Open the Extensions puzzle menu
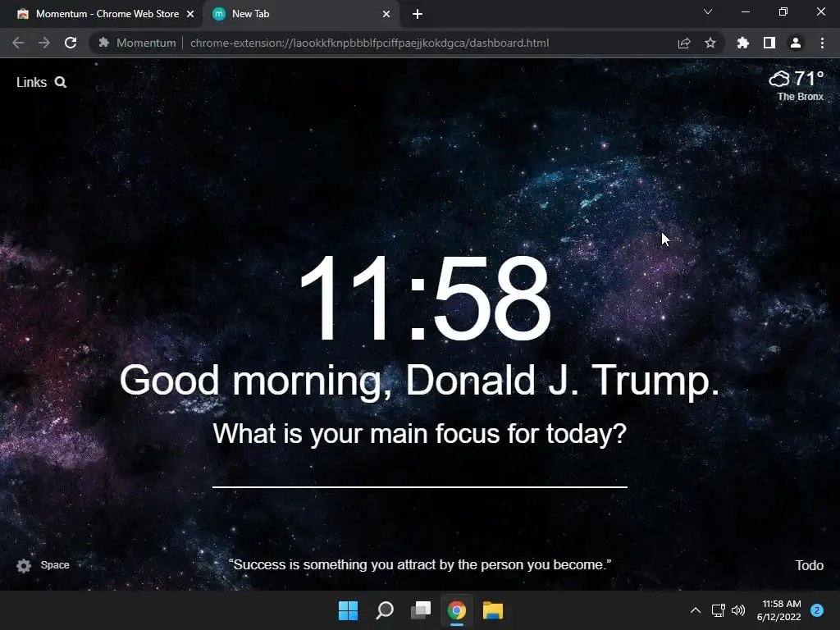840x630 pixels. coord(742,43)
